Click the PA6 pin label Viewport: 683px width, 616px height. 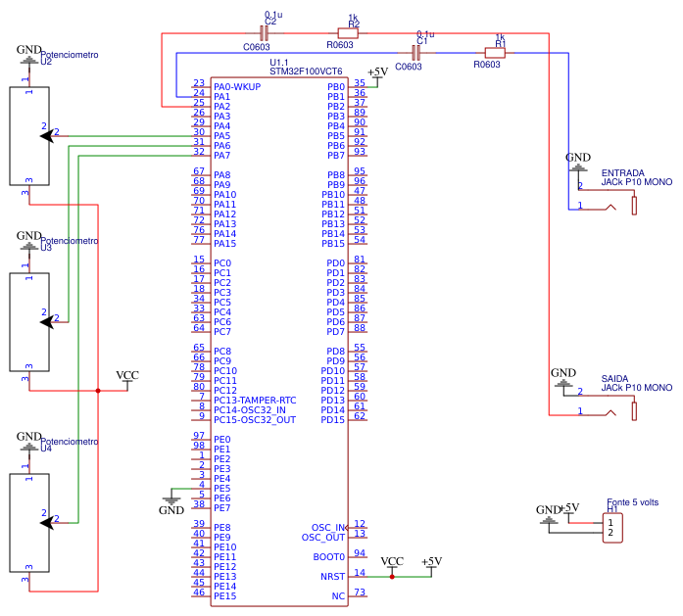coord(221,145)
